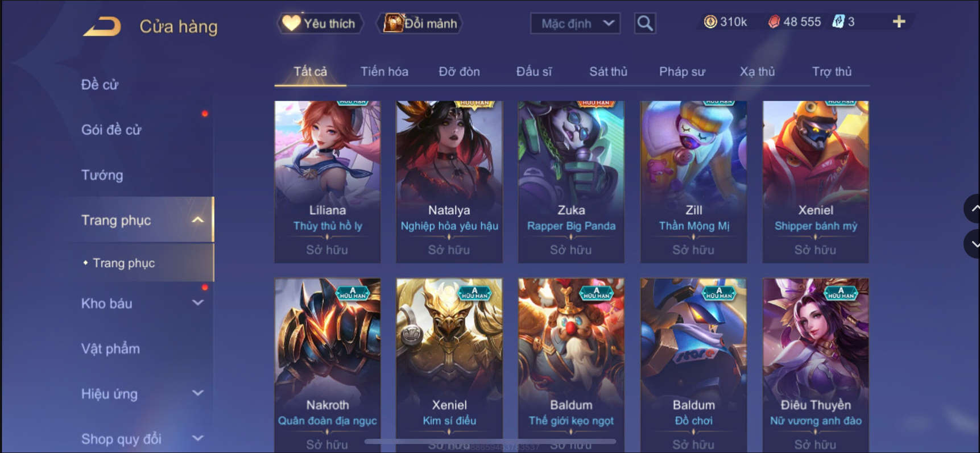Tap the gold coin 310k icon
This screenshot has height=453, width=980.
tap(710, 22)
